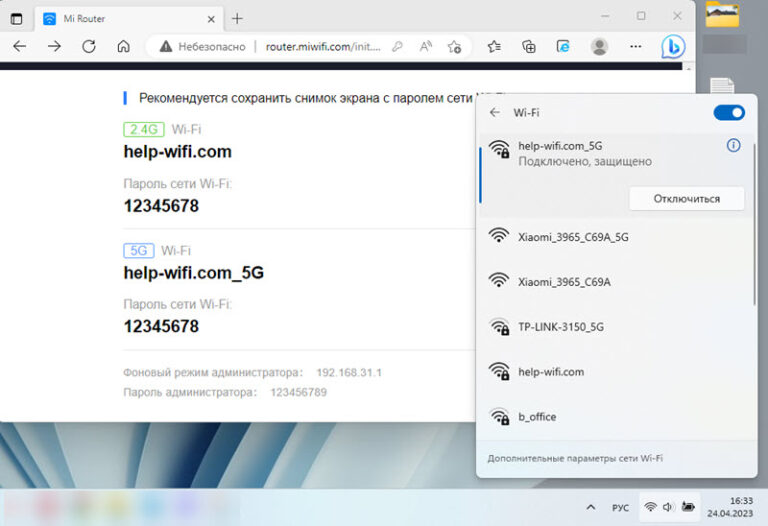Click the taskbar Wi-Fi tray icon
Viewport: 768px width, 526px height.
(650, 507)
